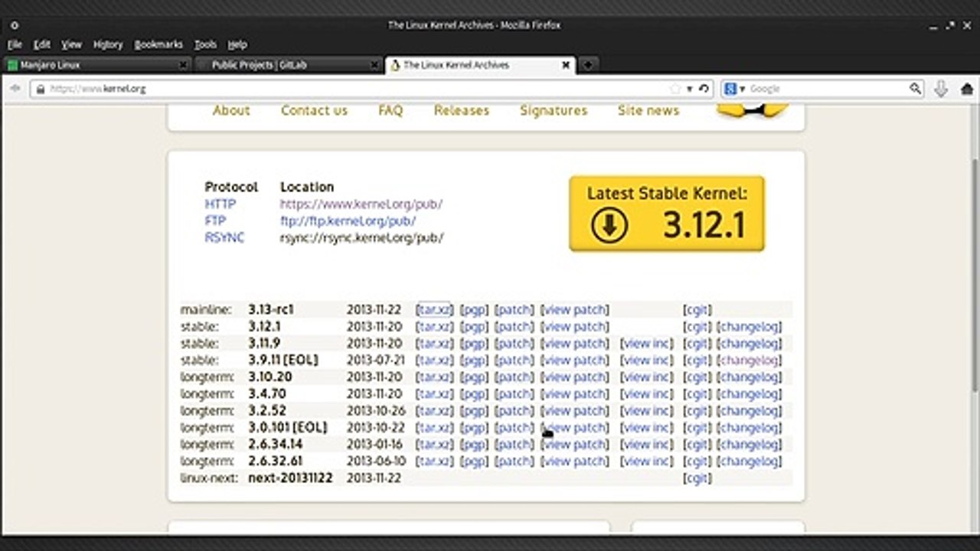Open the pgp link for stable 3.12.1
This screenshot has height=551, width=980.
474,327
